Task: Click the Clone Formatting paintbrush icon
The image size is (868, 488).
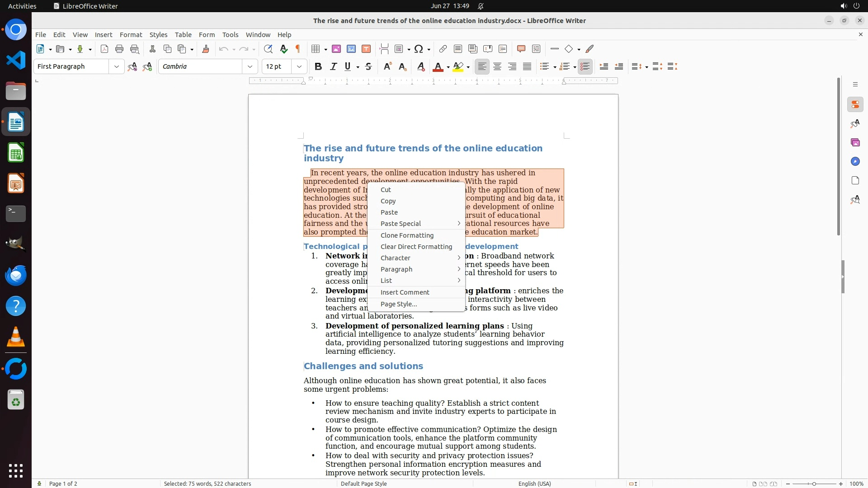Action: click(x=206, y=49)
